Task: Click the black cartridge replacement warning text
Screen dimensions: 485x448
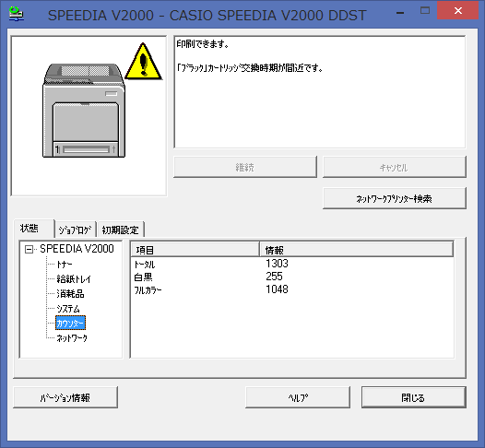Action: [x=250, y=67]
